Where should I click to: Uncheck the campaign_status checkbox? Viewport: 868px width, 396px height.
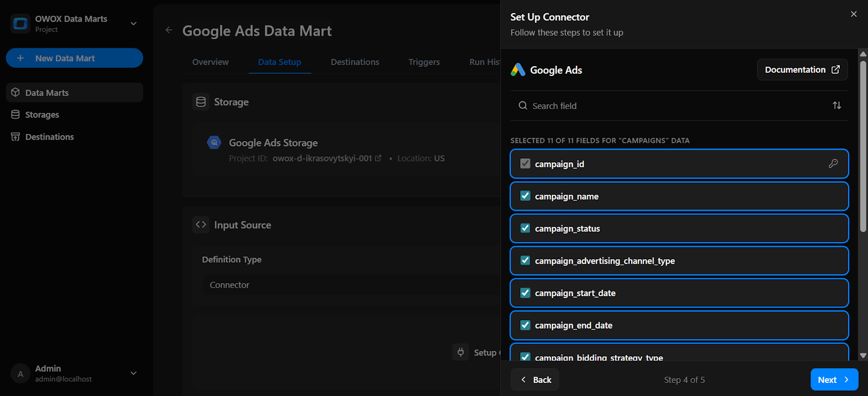(x=525, y=228)
